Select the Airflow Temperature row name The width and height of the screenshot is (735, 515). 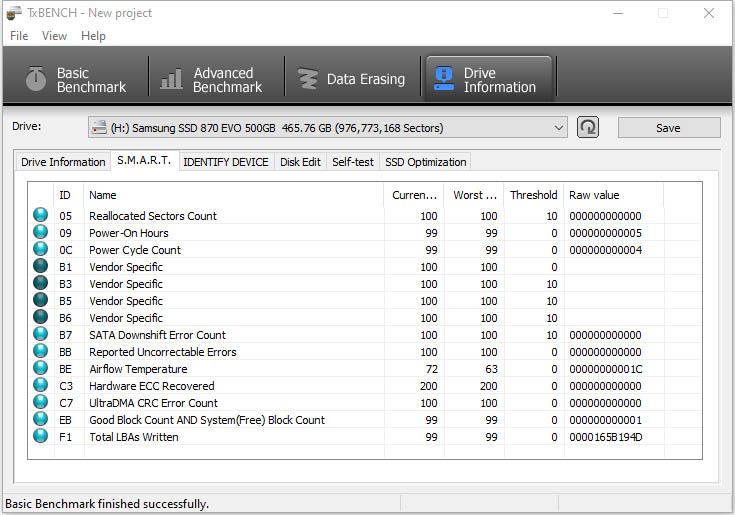[138, 369]
